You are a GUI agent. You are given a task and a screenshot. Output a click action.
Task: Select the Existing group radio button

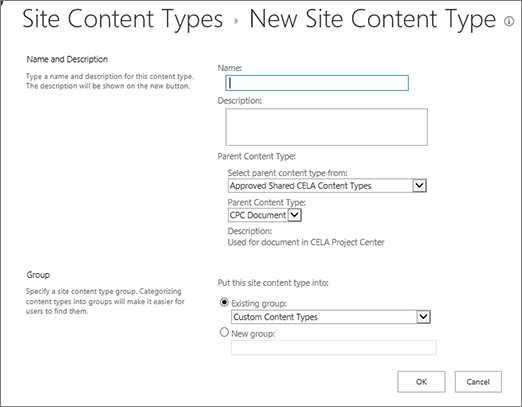tap(224, 302)
